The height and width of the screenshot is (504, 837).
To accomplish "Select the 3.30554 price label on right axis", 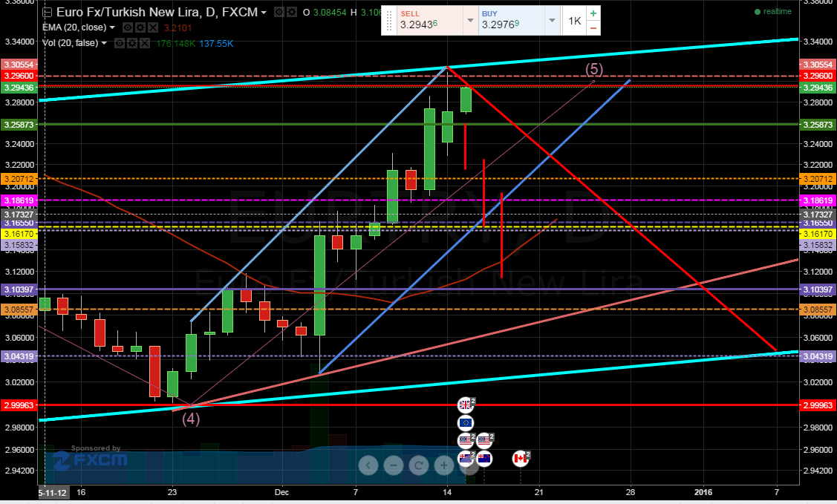I will [x=818, y=65].
